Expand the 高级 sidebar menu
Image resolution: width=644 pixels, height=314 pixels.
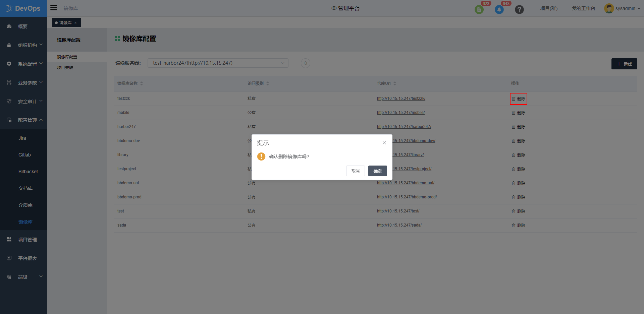[23, 277]
